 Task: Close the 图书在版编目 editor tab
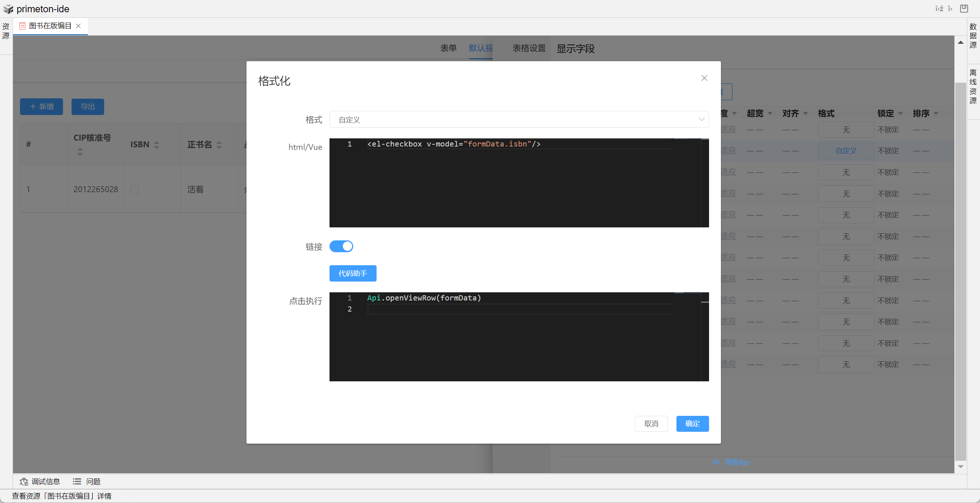(78, 26)
